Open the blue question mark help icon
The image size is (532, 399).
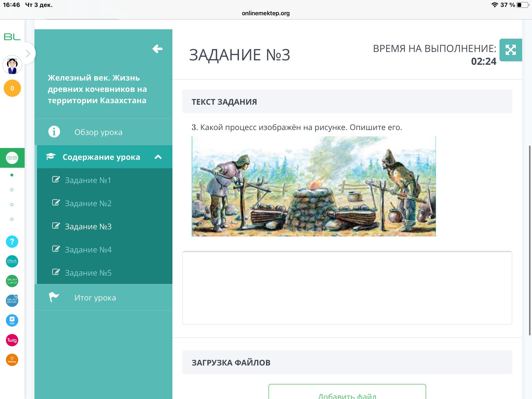[x=12, y=242]
